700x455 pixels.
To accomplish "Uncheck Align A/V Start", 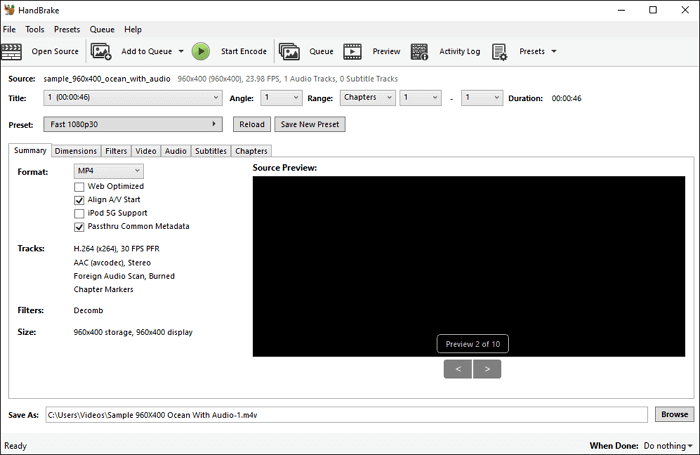I will tap(79, 200).
